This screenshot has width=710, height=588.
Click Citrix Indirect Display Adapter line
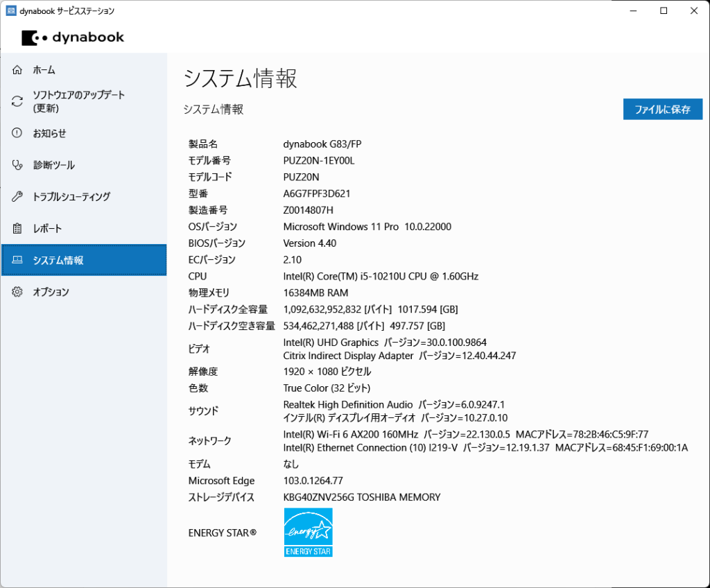[x=399, y=356]
